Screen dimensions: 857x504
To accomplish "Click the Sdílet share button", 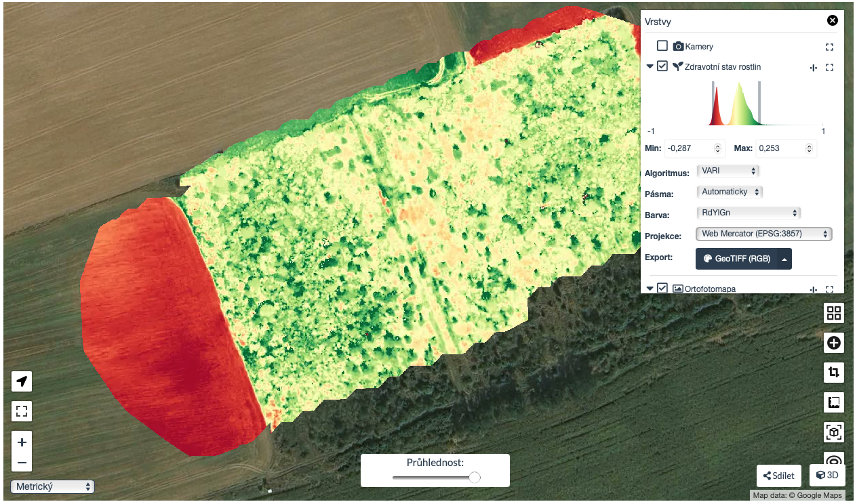I will tap(779, 476).
